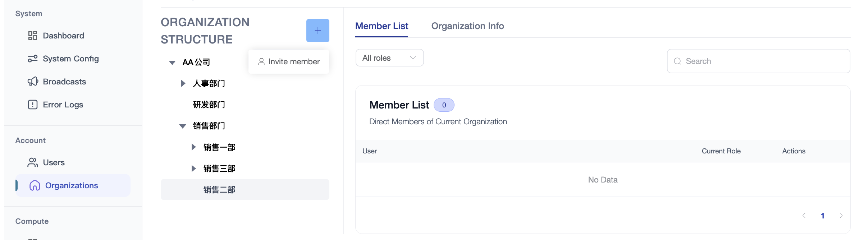Go to the next page arrow

click(x=841, y=216)
